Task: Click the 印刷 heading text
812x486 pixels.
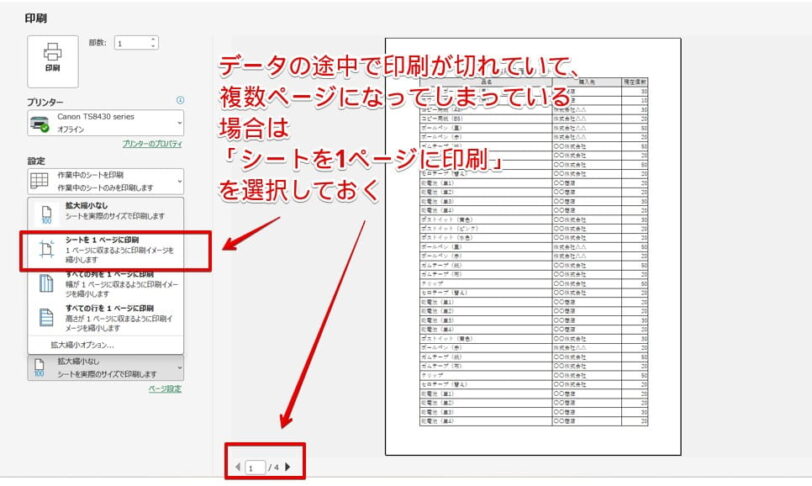Action: (x=36, y=18)
